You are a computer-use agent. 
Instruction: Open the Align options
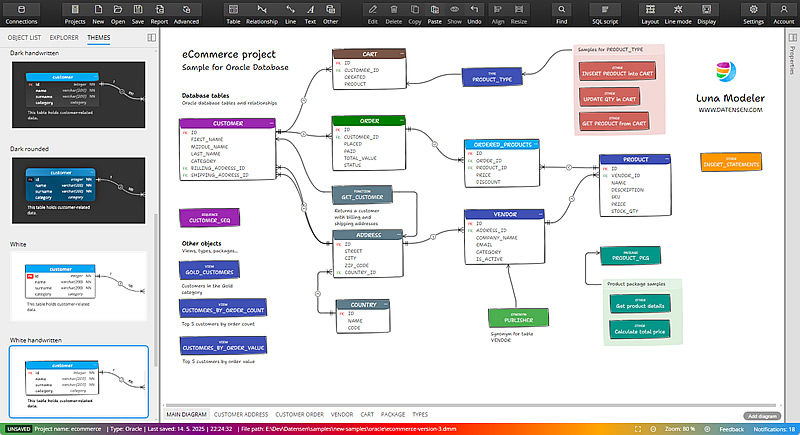[498, 14]
